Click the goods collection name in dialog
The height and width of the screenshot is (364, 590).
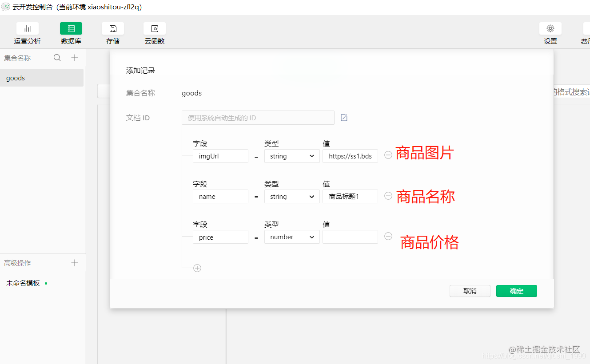tap(192, 93)
